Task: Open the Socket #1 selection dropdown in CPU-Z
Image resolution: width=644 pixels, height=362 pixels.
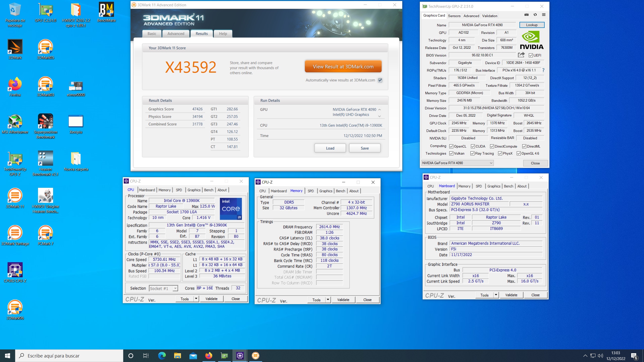Action: (x=164, y=288)
